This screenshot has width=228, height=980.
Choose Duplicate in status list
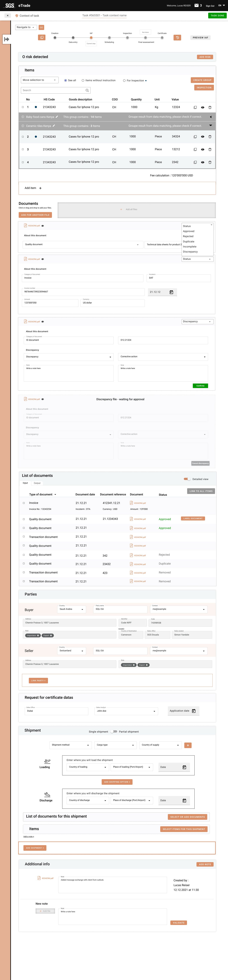point(188,242)
